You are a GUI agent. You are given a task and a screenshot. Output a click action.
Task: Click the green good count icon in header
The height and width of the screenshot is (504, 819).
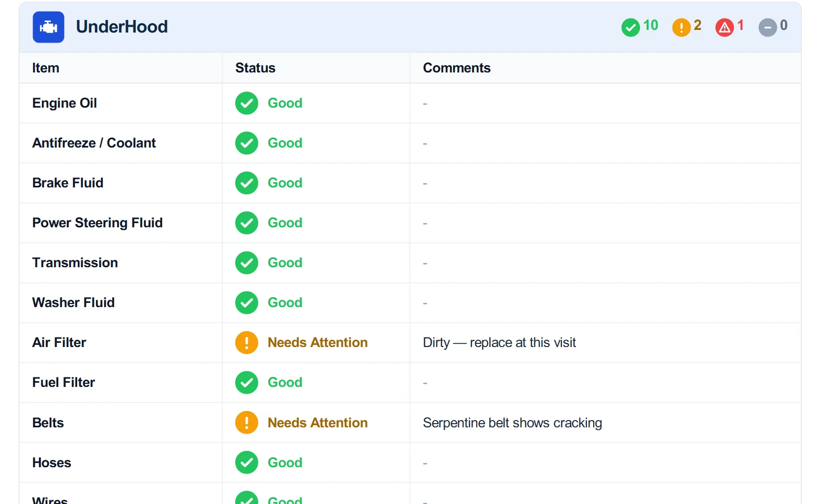click(631, 27)
